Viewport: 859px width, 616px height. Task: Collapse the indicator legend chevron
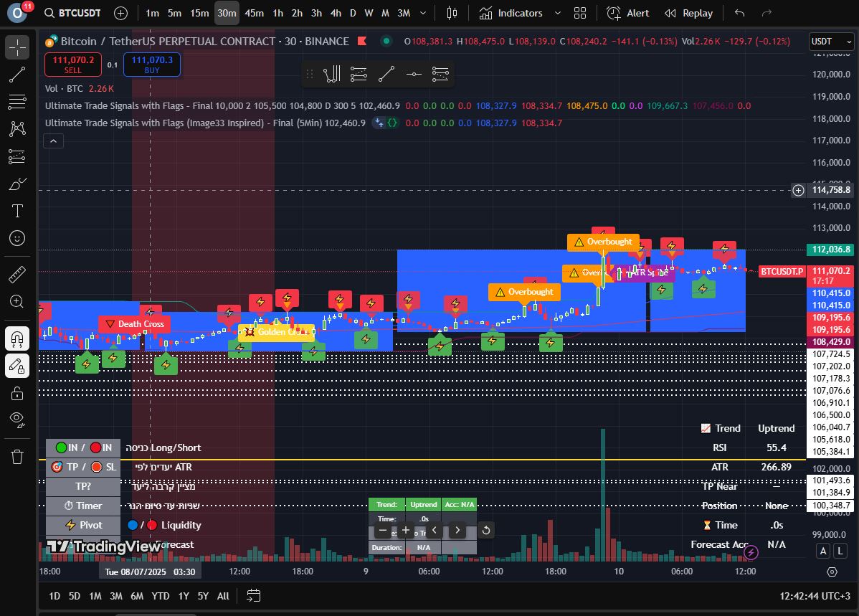pyautogui.click(x=53, y=141)
